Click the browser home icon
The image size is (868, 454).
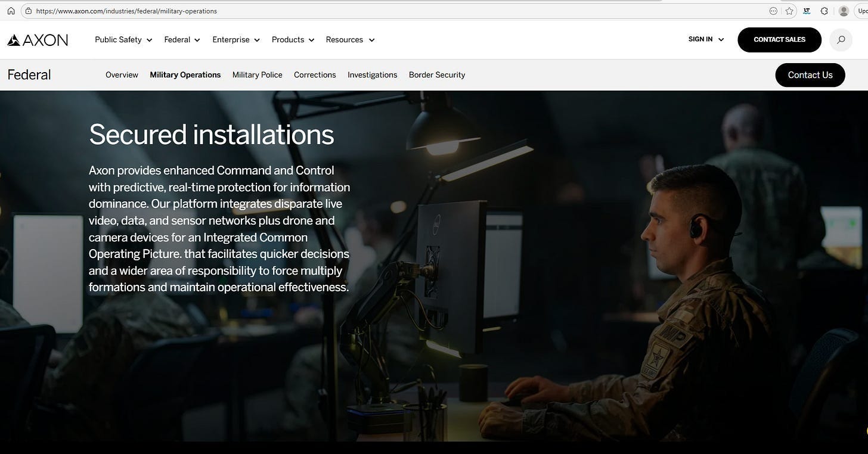click(x=11, y=11)
